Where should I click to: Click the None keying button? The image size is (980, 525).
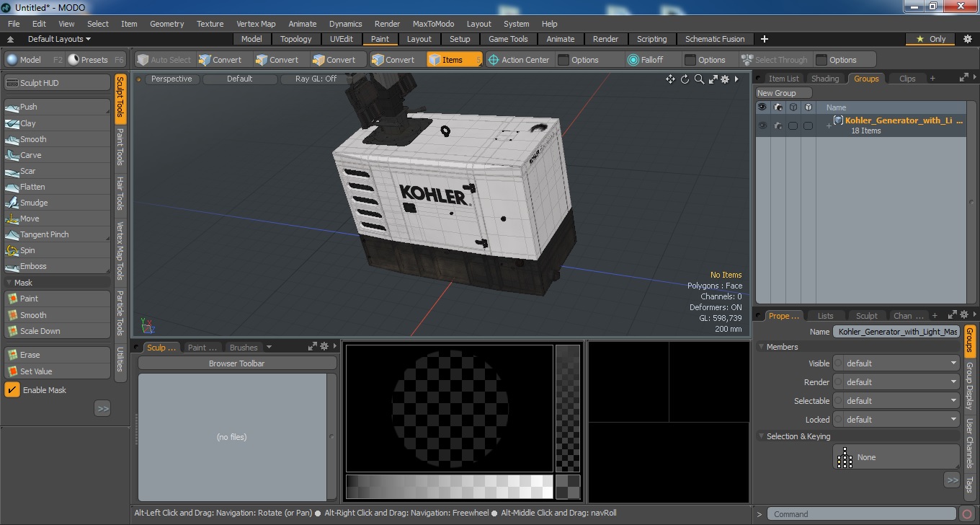tap(896, 457)
